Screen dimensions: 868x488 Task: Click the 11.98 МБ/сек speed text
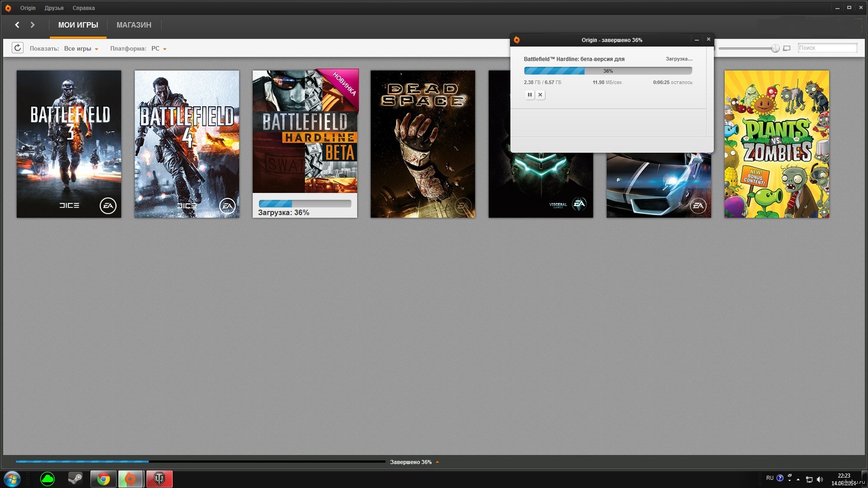[x=608, y=82]
